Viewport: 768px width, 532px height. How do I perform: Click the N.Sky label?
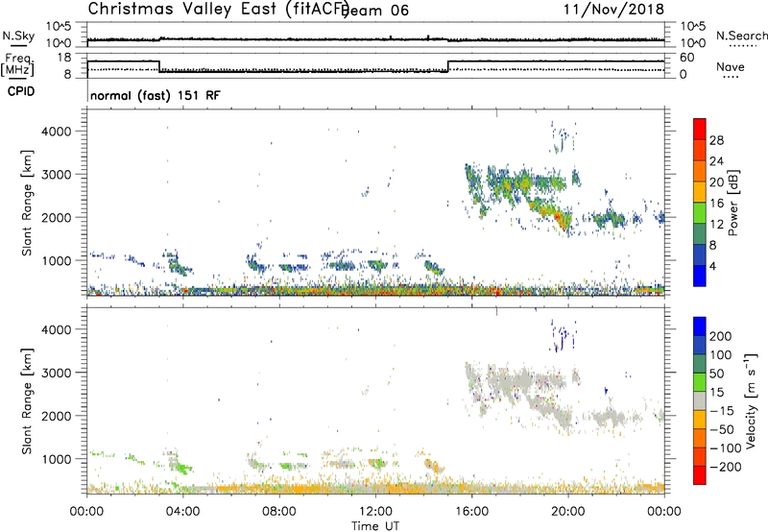(18, 36)
